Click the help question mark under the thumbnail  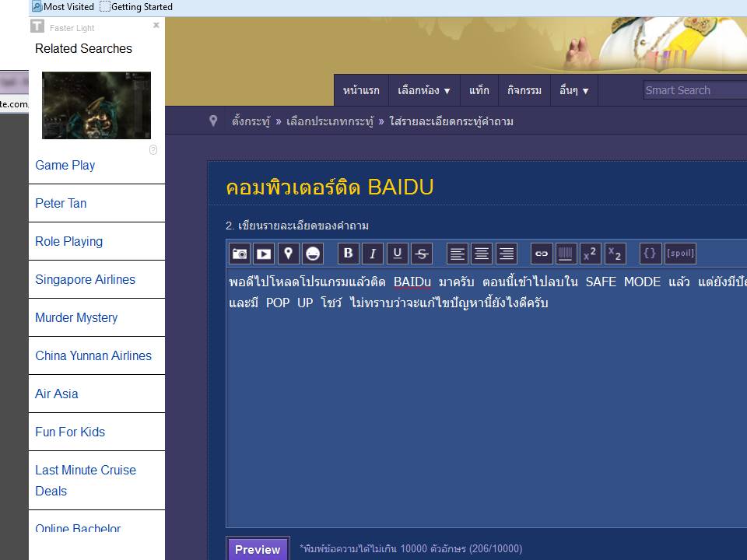click(x=153, y=150)
